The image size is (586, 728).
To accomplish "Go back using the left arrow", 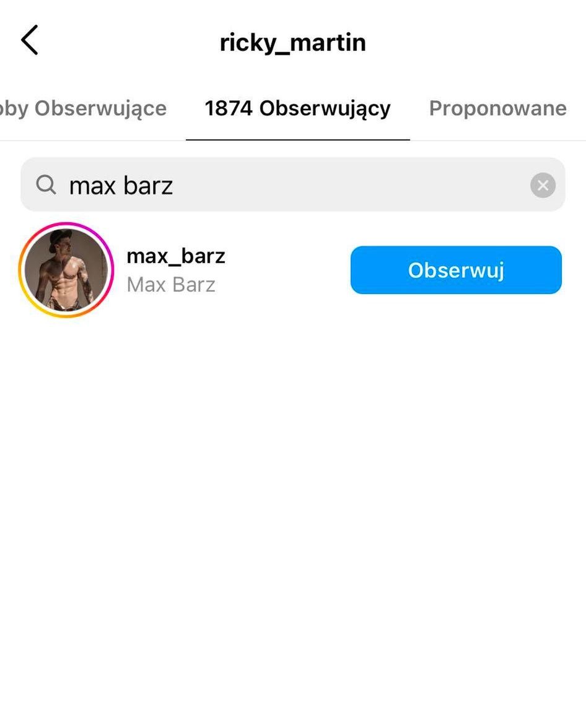I will click(29, 40).
